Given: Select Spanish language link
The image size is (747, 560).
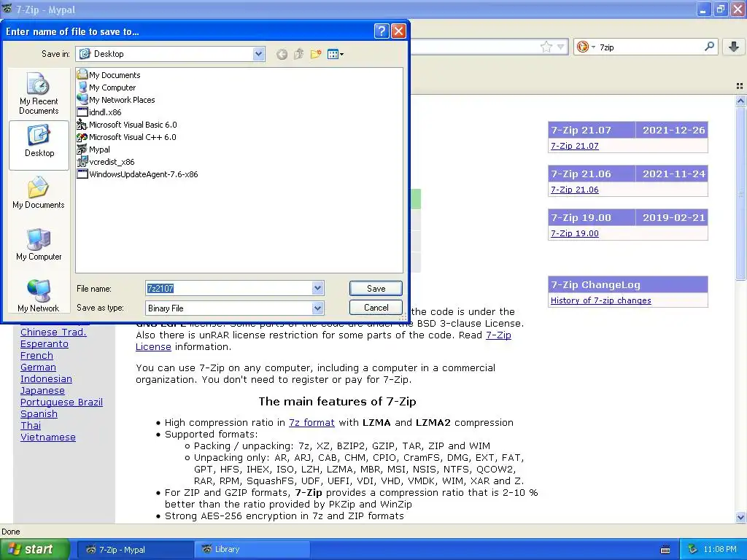Looking at the screenshot, I should 39,414.
